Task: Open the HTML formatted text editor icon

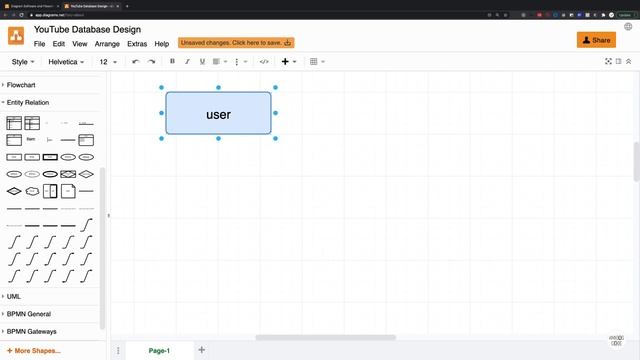Action: pyautogui.click(x=264, y=62)
